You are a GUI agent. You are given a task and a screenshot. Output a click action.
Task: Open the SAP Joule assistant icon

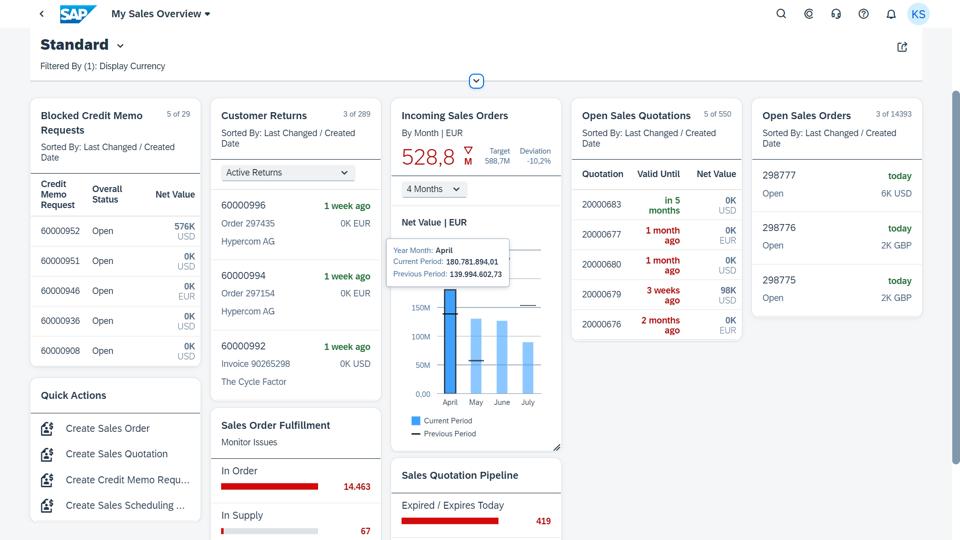808,13
